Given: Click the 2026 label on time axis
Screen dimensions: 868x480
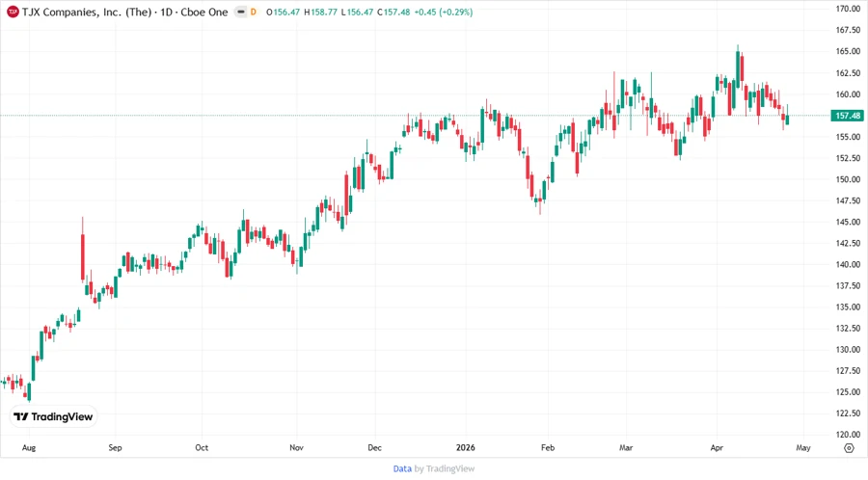Looking at the screenshot, I should coord(466,447).
